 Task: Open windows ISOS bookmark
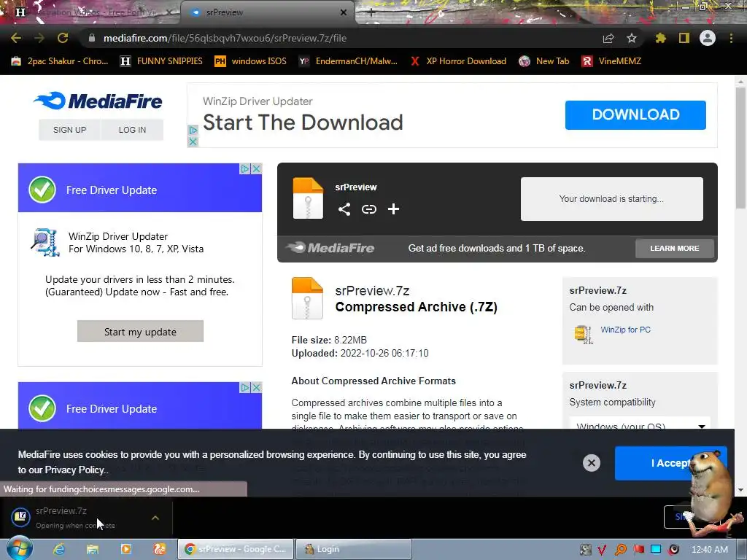pyautogui.click(x=250, y=61)
